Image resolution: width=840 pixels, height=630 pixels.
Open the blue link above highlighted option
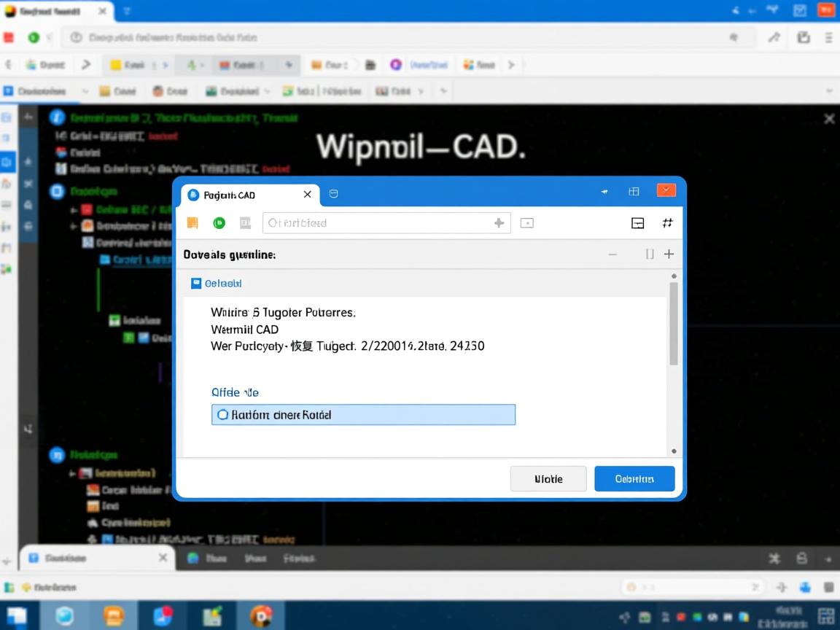(x=235, y=392)
